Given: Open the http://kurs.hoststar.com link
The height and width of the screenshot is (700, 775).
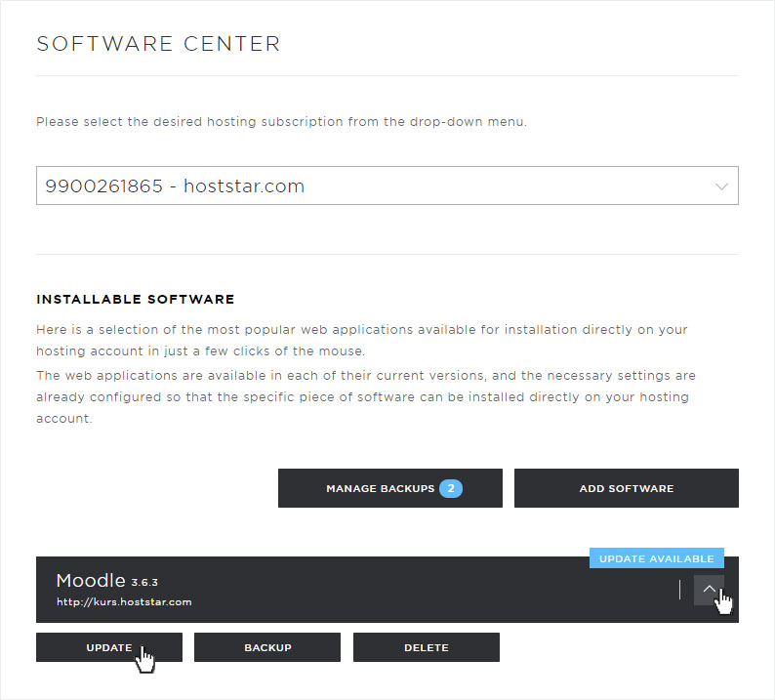Looking at the screenshot, I should click(x=124, y=601).
